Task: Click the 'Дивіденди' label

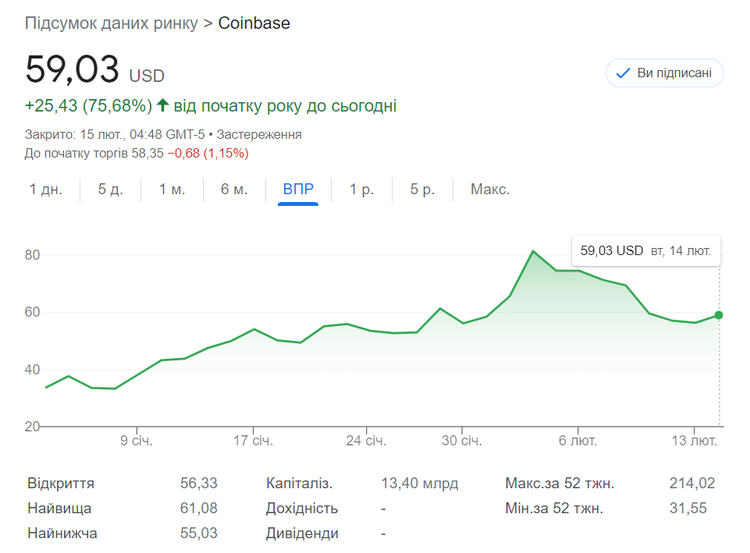Action: pyautogui.click(x=302, y=533)
